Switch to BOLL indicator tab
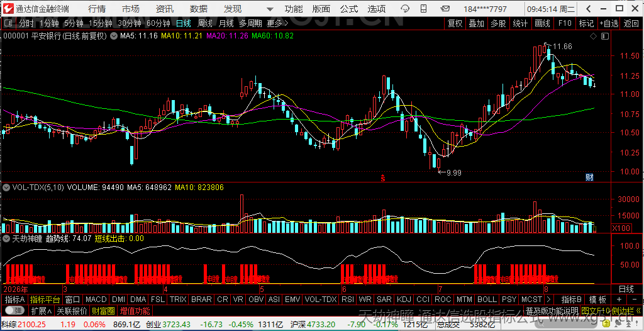This screenshot has width=644, height=331. pyautogui.click(x=487, y=300)
